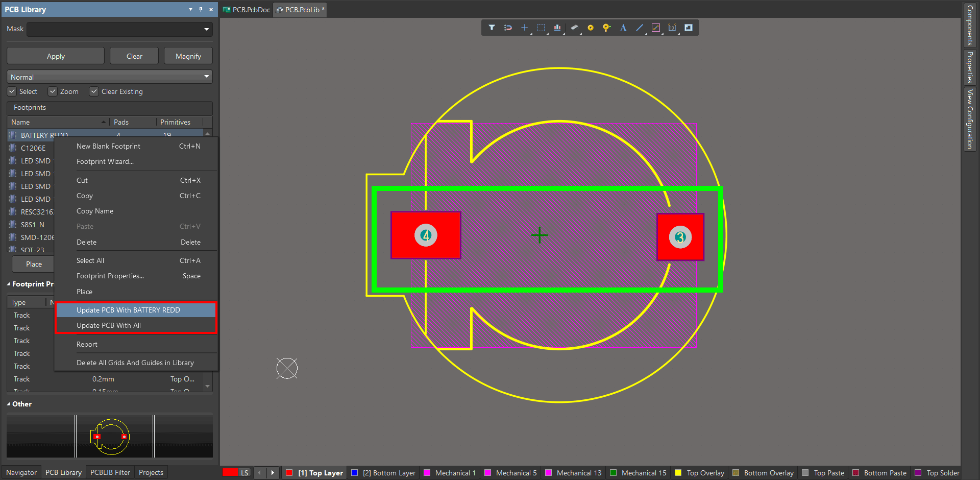Image resolution: width=980 pixels, height=480 pixels.
Task: Switch to the PCB.PcbDoc tab
Action: click(247, 10)
